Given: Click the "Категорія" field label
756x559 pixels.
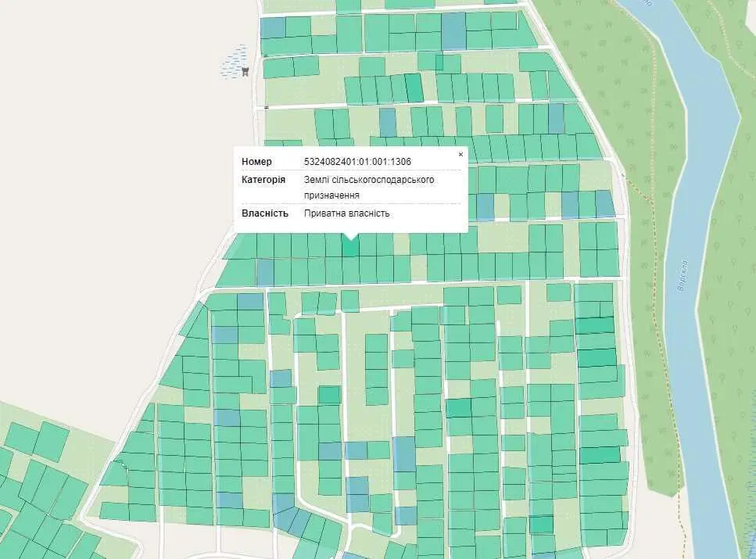Looking at the screenshot, I should pos(263,180).
